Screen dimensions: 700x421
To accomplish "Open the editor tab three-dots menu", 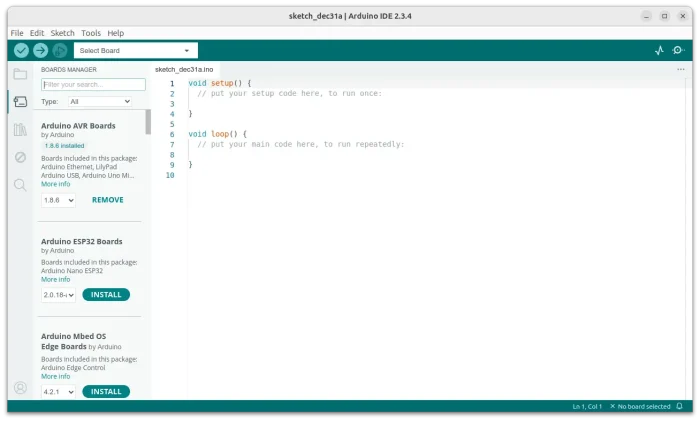I will click(x=680, y=69).
